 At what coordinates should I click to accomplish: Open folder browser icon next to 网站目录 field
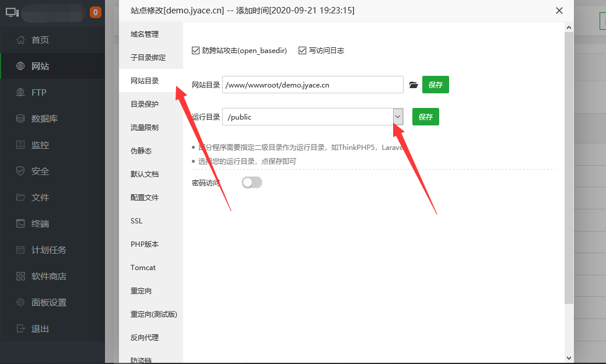pos(414,85)
